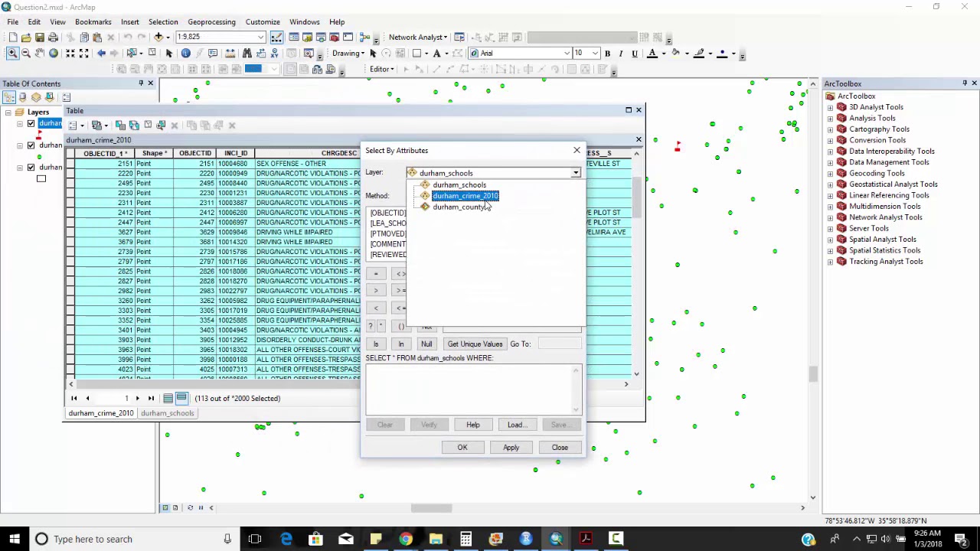
Task: Apply italic text formatting
Action: click(x=621, y=53)
